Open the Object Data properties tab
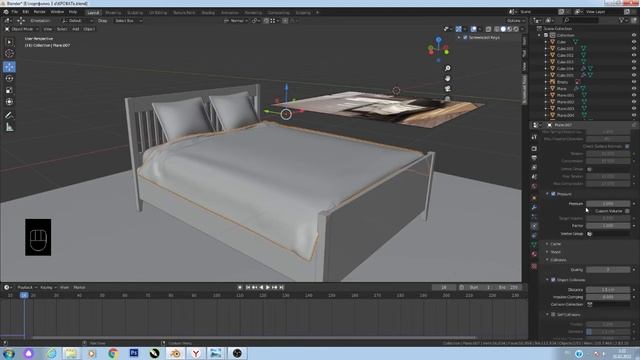This screenshot has height=360, width=640. tap(534, 244)
